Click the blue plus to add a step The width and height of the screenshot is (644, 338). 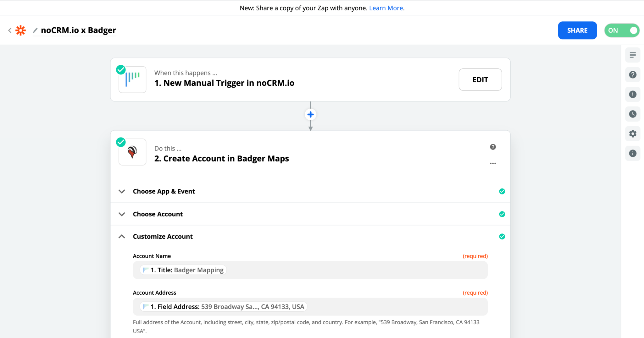[x=310, y=115]
